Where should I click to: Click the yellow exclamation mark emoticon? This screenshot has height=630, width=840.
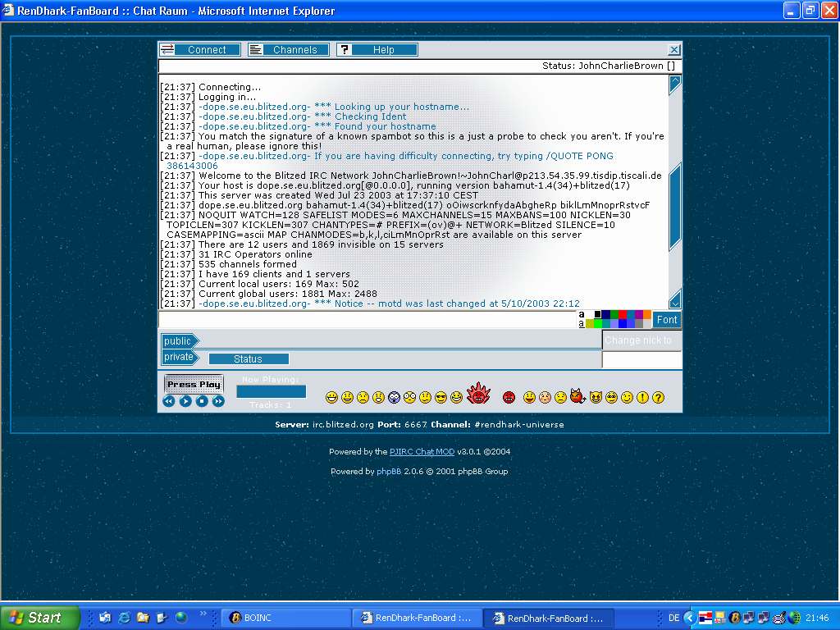[x=642, y=398]
